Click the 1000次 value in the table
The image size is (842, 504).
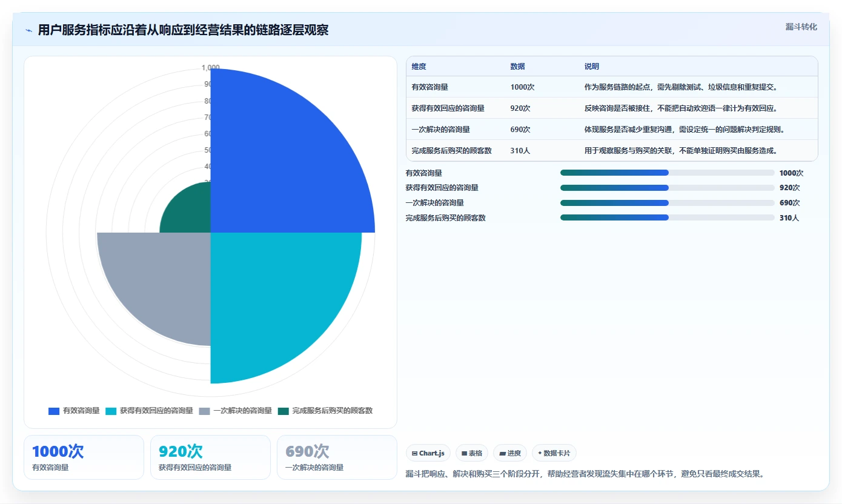coord(522,87)
